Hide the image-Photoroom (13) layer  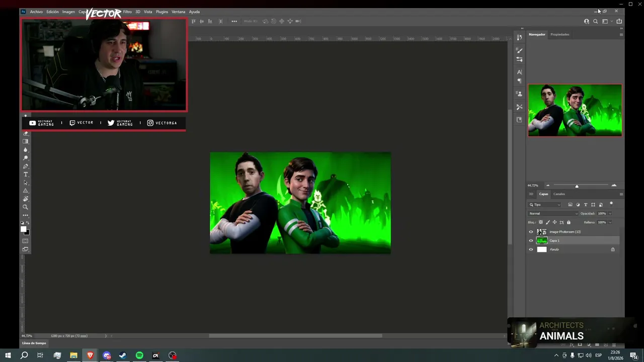point(531,232)
